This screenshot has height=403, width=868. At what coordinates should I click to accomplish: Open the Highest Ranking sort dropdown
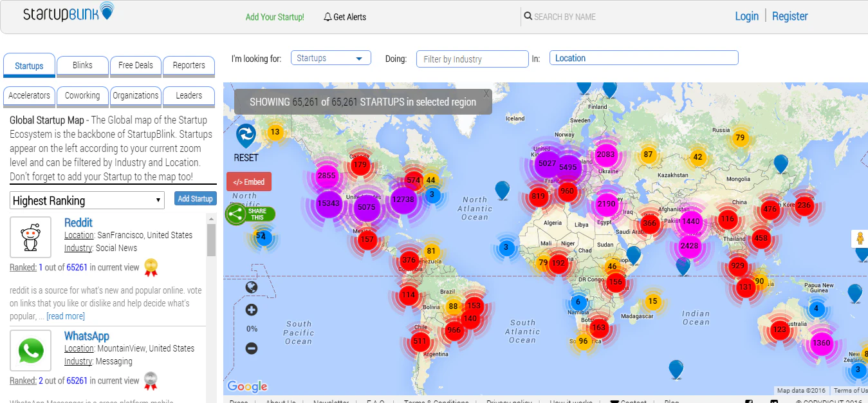[88, 200]
